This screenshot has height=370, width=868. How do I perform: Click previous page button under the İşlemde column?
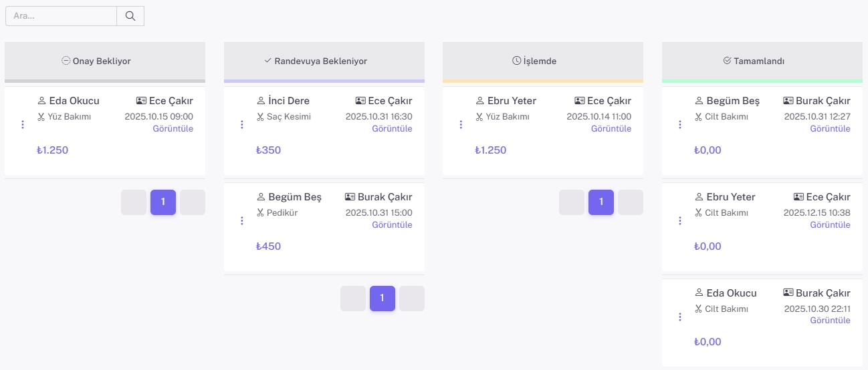click(571, 202)
